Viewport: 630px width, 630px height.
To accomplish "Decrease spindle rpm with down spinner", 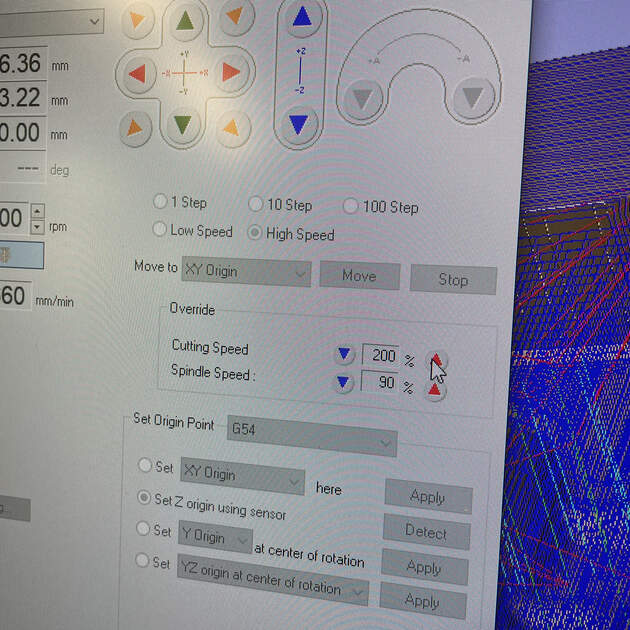I will pos(37,227).
